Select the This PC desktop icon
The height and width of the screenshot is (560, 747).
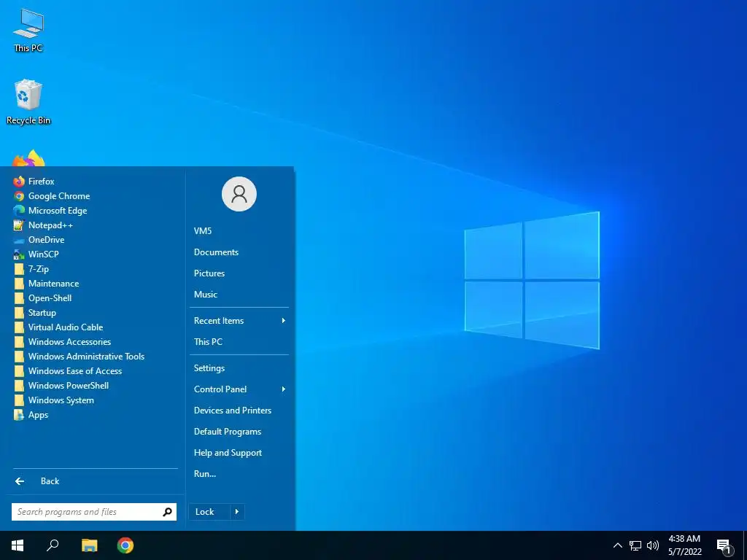click(x=28, y=31)
